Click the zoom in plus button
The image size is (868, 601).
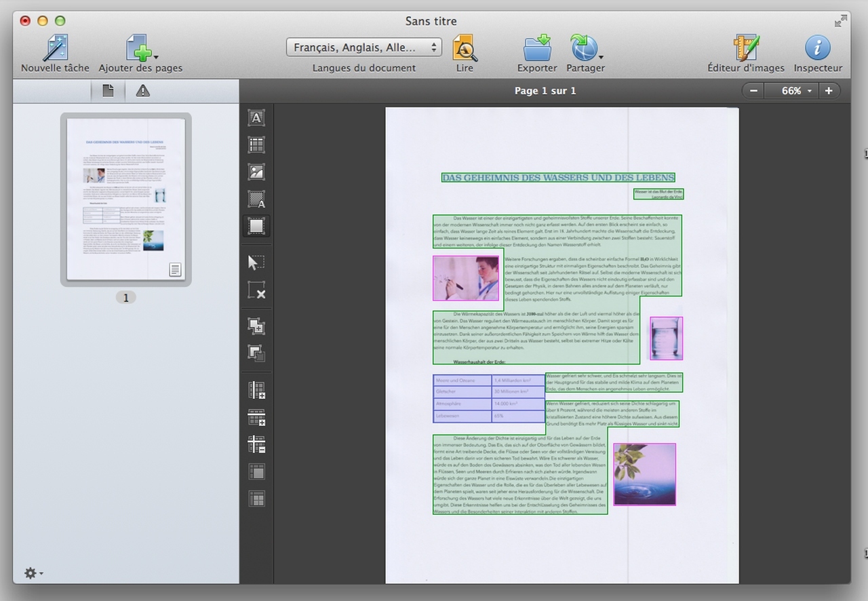(x=829, y=91)
